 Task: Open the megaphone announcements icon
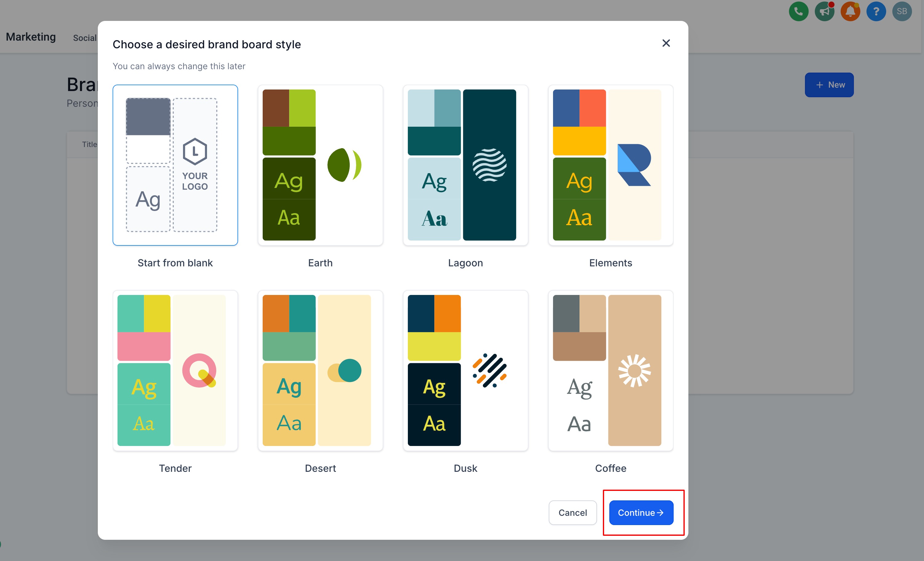click(x=824, y=11)
